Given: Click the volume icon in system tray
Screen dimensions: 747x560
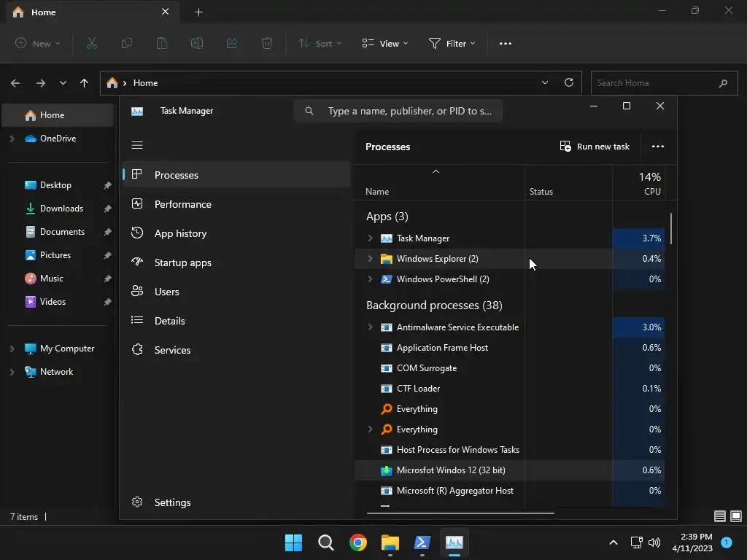Looking at the screenshot, I should [x=654, y=542].
